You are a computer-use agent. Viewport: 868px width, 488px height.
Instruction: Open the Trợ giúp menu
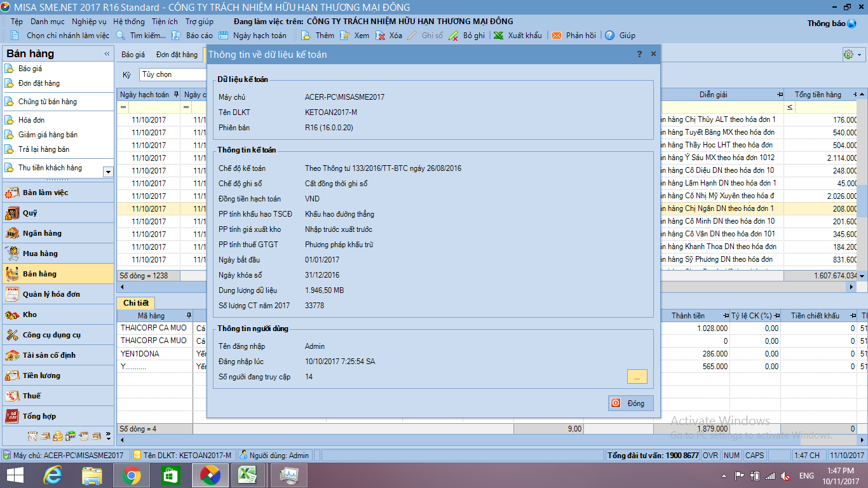coord(199,22)
